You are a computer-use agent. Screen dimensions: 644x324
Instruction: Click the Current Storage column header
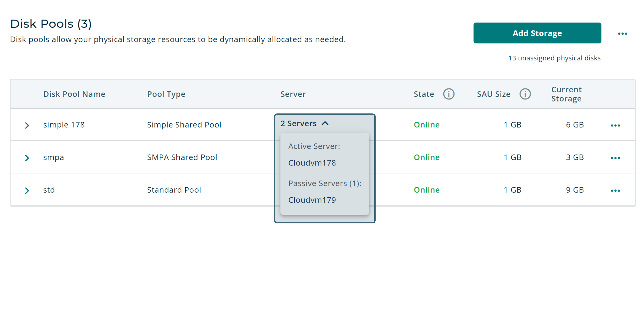pyautogui.click(x=566, y=94)
